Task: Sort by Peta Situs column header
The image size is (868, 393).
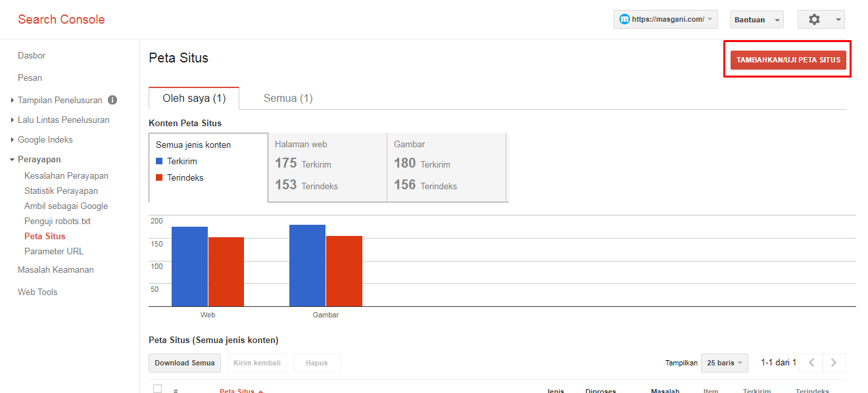Action: click(241, 390)
